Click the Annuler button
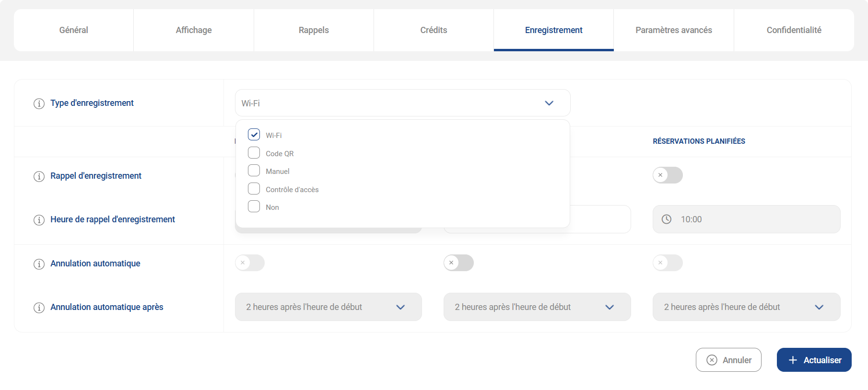Image resolution: width=868 pixels, height=390 pixels. coord(728,360)
